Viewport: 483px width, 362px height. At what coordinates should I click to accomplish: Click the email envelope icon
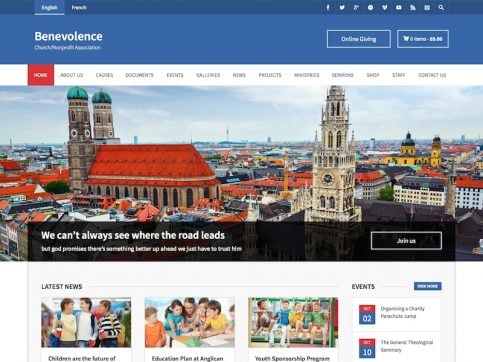click(427, 7)
